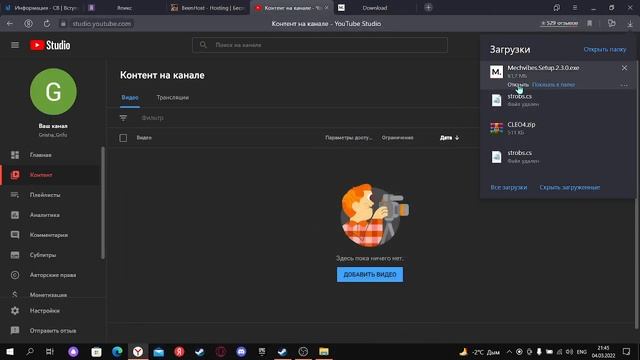Bookmark page with bookmark icon
Viewport: 640px width, 360px height.
coord(589,24)
